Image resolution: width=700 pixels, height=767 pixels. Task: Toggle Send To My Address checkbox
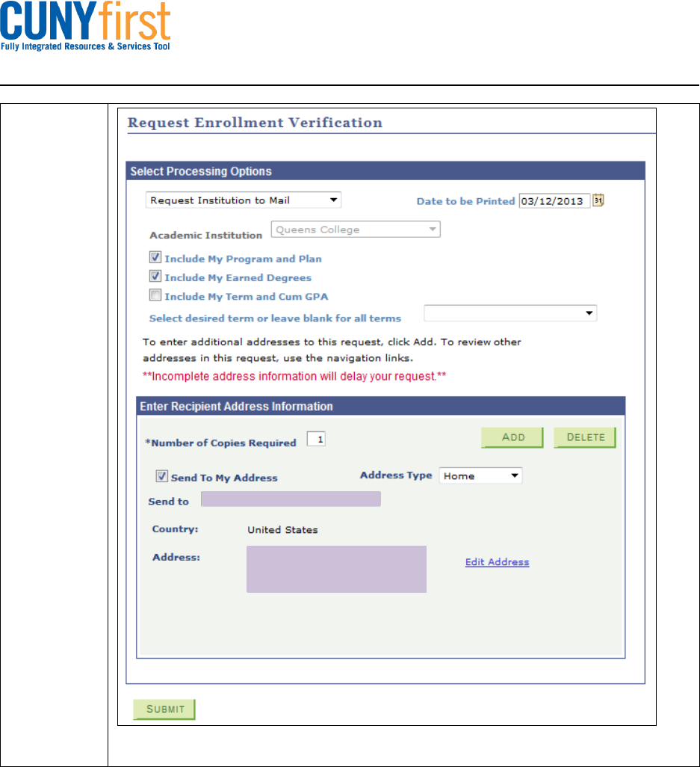pyautogui.click(x=162, y=476)
